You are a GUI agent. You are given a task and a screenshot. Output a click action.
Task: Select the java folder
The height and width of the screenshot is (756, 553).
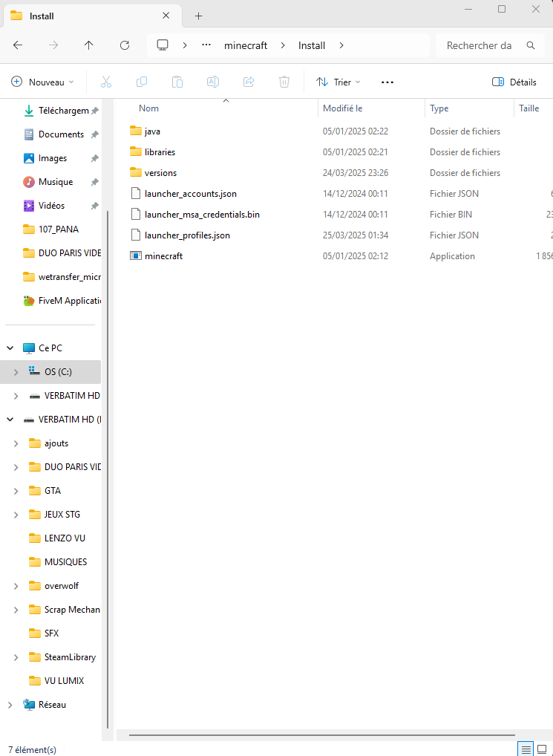click(152, 131)
